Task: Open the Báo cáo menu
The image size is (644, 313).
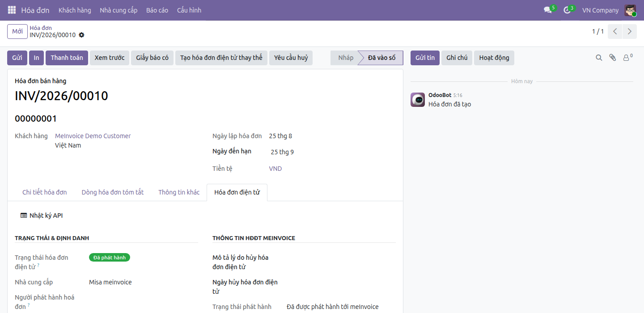Action: tap(157, 10)
